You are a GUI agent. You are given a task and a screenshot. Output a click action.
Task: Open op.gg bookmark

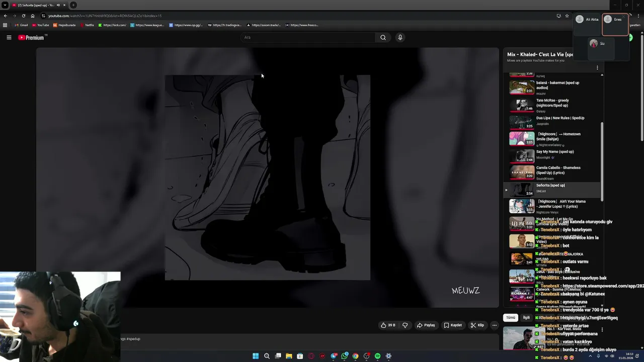tap(186, 25)
